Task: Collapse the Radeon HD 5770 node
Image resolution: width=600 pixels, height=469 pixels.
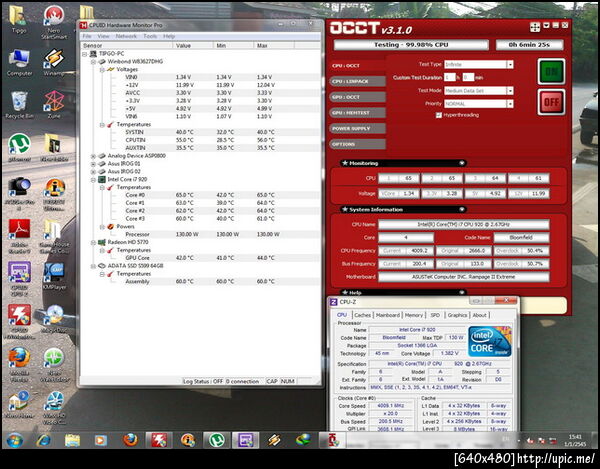Action: pyautogui.click(x=93, y=243)
